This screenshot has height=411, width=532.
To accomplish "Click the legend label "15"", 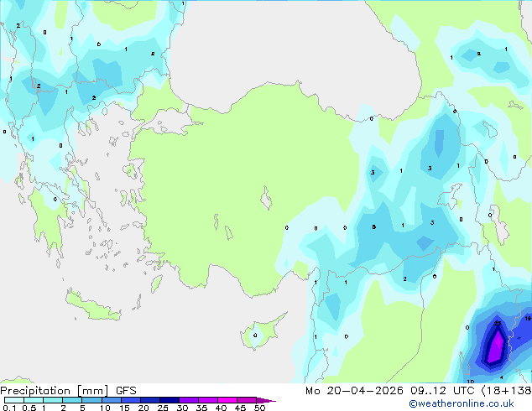I will click(x=124, y=408).
